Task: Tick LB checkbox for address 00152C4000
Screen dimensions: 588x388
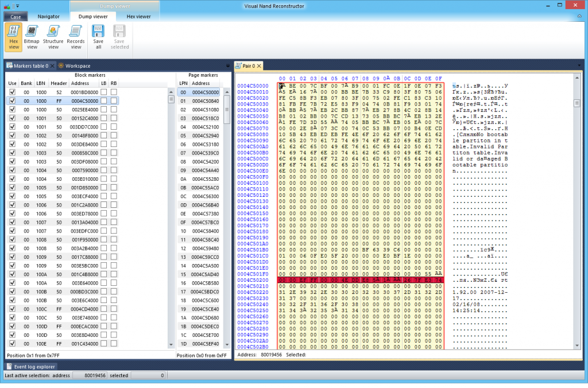Action: click(103, 118)
